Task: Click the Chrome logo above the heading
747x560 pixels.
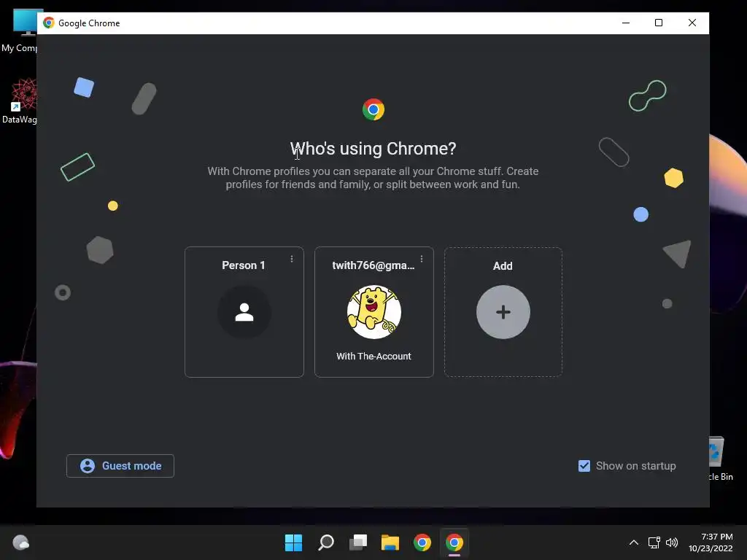Action: point(373,109)
